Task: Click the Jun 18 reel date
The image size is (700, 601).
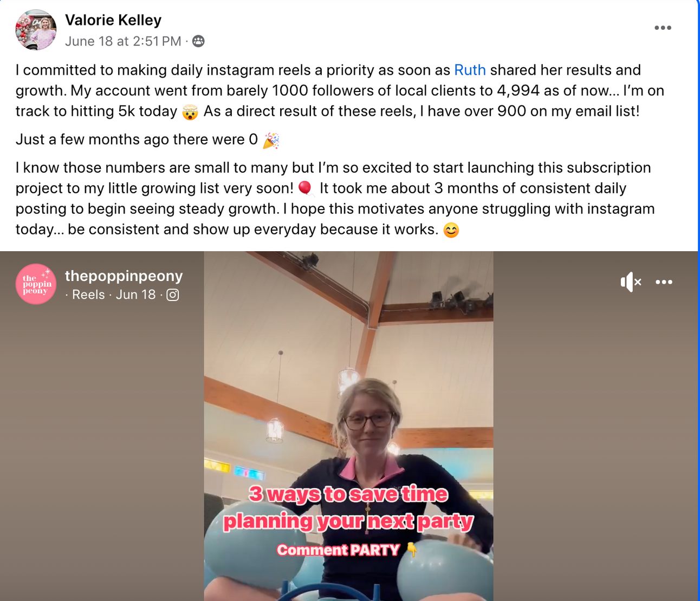Action: coord(135,295)
